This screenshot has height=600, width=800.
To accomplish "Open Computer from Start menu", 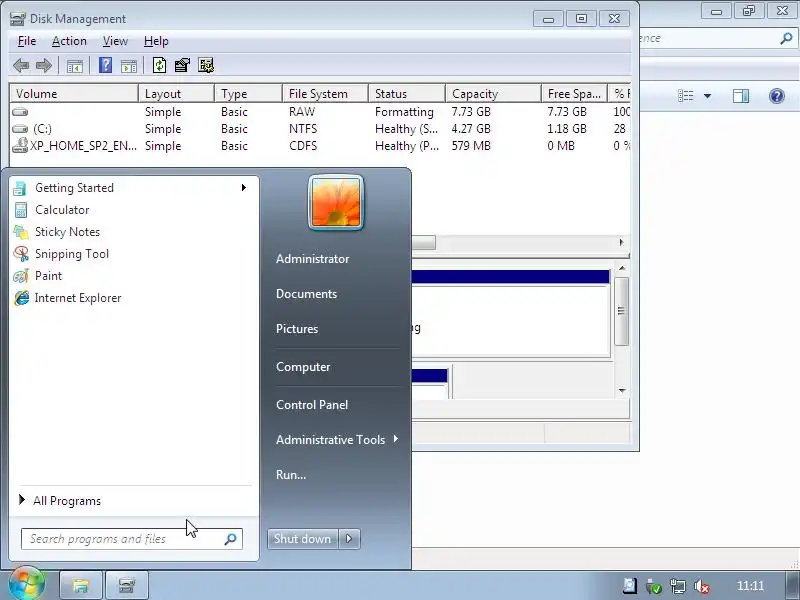I will click(303, 367).
